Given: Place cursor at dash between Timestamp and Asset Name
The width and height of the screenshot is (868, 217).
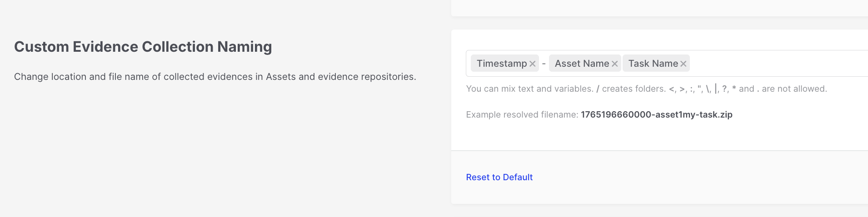Looking at the screenshot, I should pyautogui.click(x=544, y=64).
